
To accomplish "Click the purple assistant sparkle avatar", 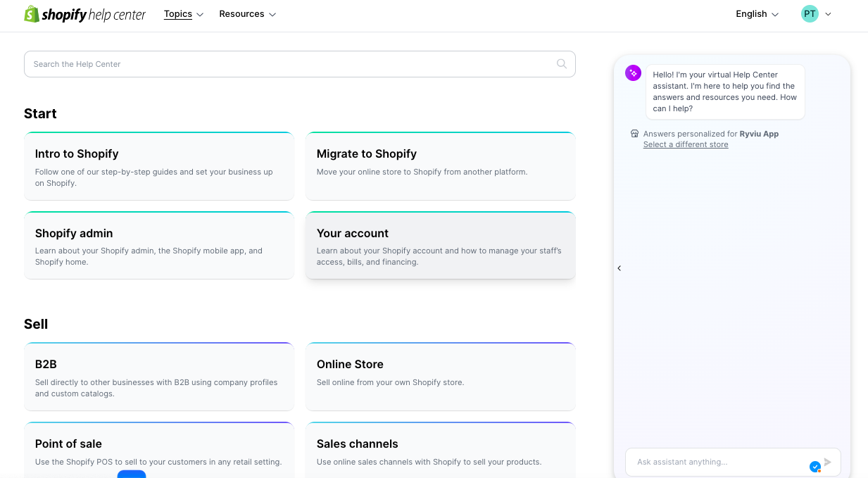I will point(633,73).
